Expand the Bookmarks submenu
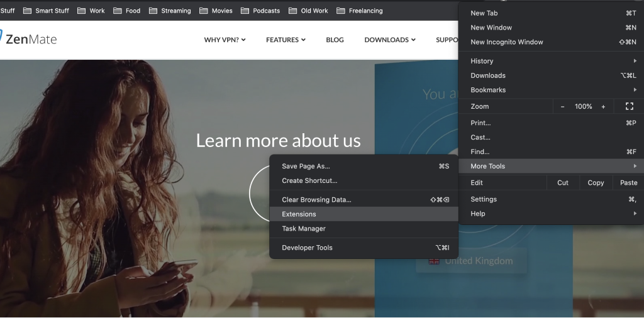This screenshot has height=318, width=644. point(551,90)
